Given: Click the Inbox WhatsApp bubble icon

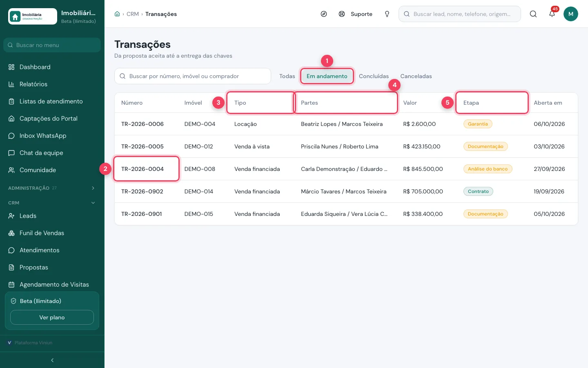Looking at the screenshot, I should (x=11, y=136).
